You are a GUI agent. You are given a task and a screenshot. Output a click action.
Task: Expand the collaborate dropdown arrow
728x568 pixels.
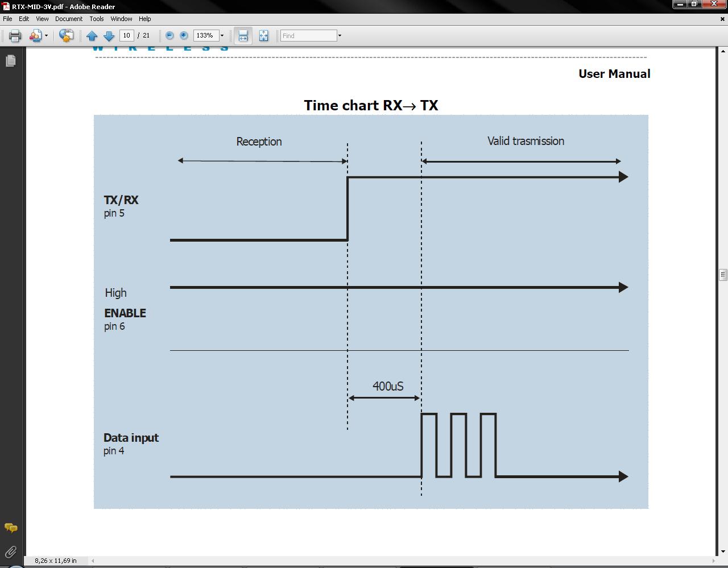pyautogui.click(x=47, y=36)
